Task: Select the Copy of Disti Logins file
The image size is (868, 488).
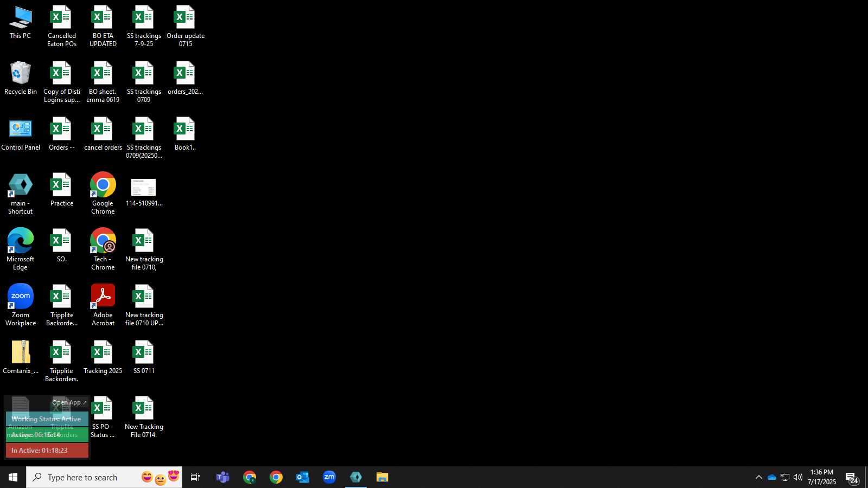Action: pos(62,82)
